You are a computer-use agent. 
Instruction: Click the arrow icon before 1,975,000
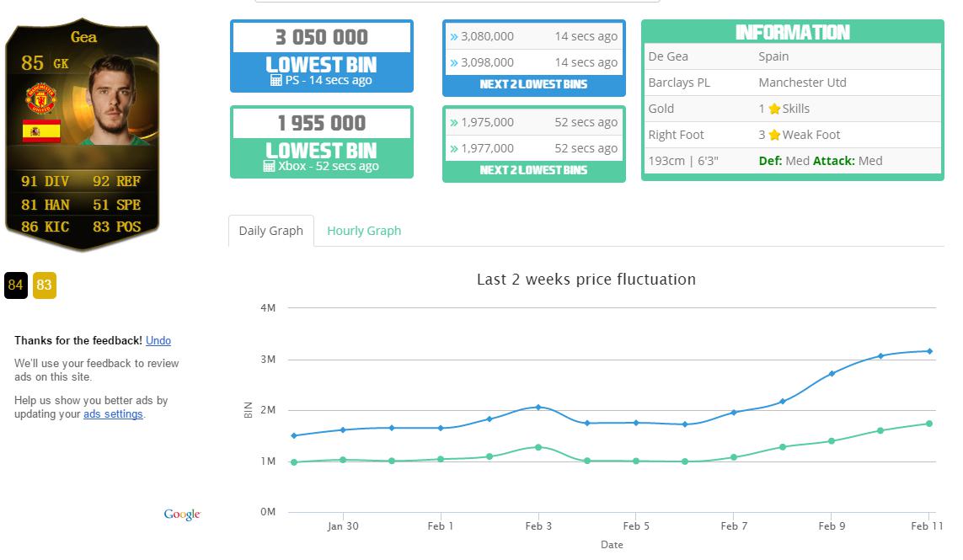coord(454,123)
